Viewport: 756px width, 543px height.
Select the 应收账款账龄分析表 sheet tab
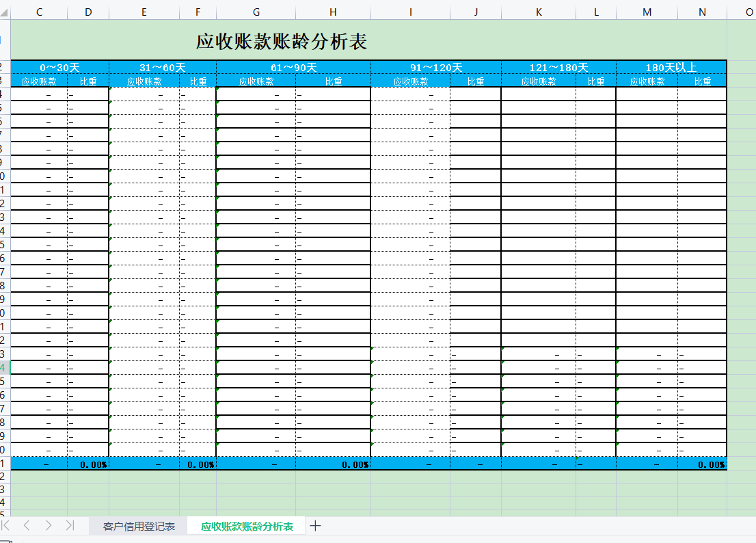[247, 526]
